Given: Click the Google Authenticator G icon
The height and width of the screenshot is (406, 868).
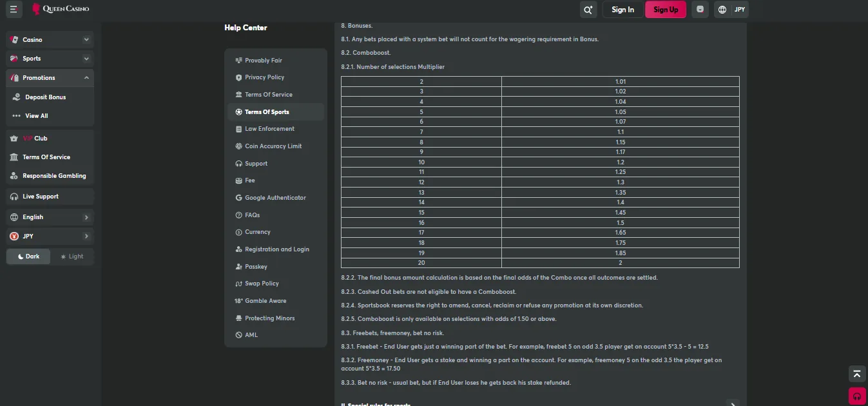Looking at the screenshot, I should coord(239,198).
